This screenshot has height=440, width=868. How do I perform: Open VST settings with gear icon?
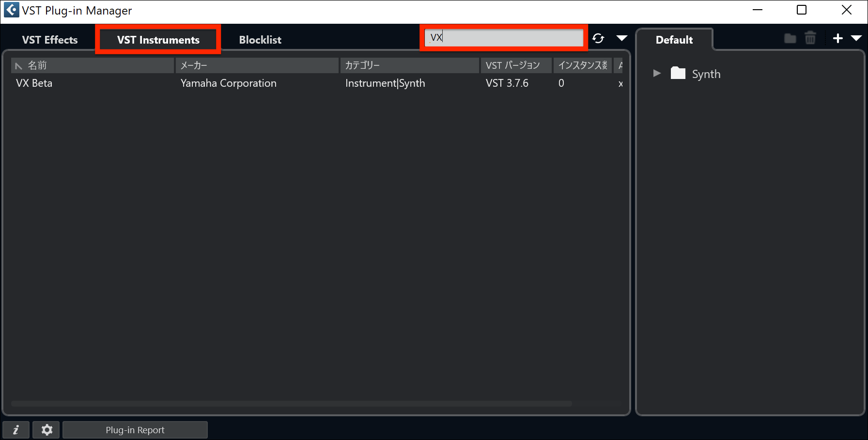coord(46,429)
